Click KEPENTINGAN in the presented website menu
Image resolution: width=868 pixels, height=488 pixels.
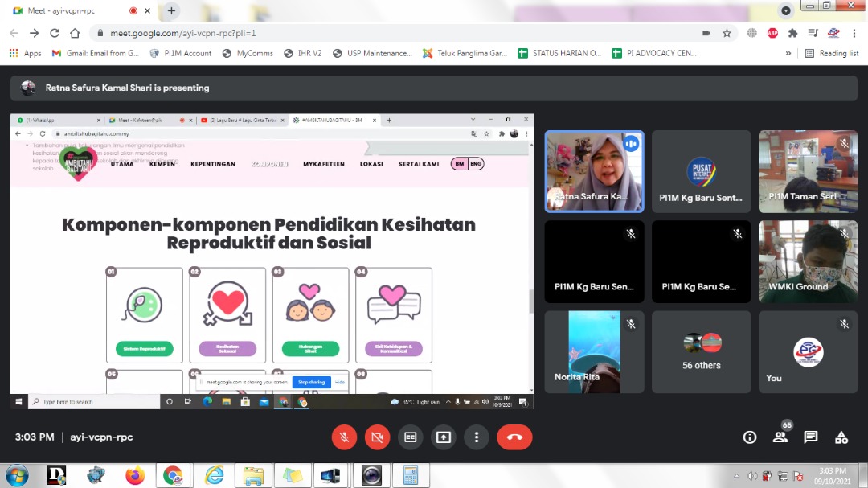[213, 164]
